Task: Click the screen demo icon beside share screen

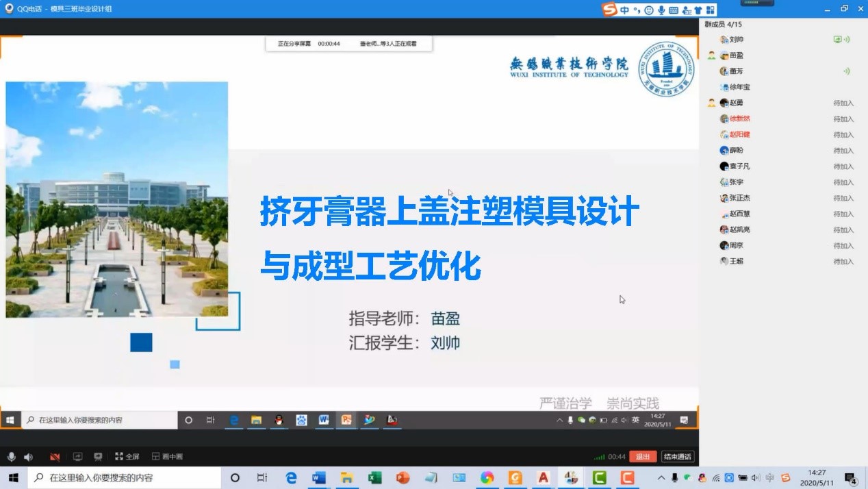Action: click(98, 457)
